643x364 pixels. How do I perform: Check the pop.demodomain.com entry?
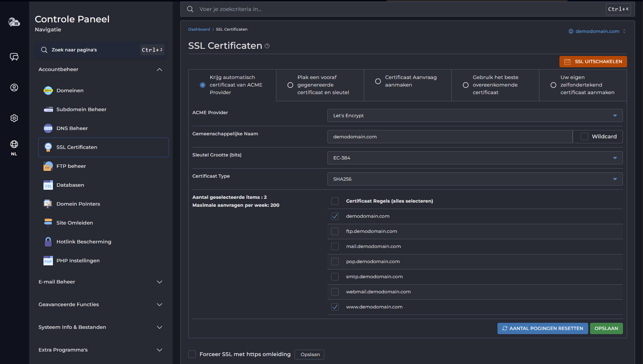[x=335, y=262]
